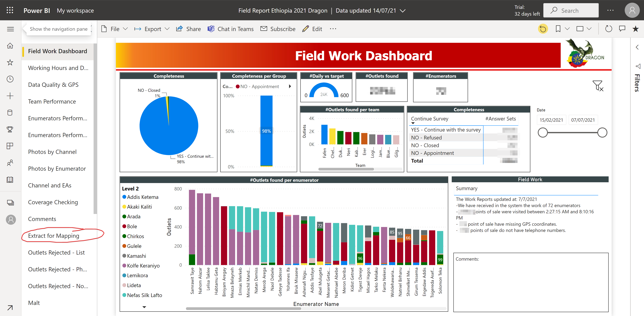
Task: Click the start date field 15/02/2021
Action: tap(551, 120)
